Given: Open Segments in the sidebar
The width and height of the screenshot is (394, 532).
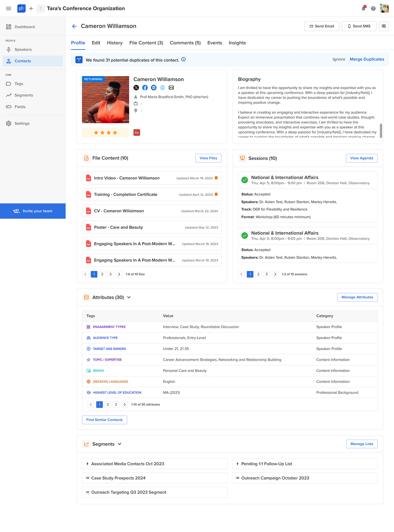Looking at the screenshot, I should pyautogui.click(x=33, y=95).
